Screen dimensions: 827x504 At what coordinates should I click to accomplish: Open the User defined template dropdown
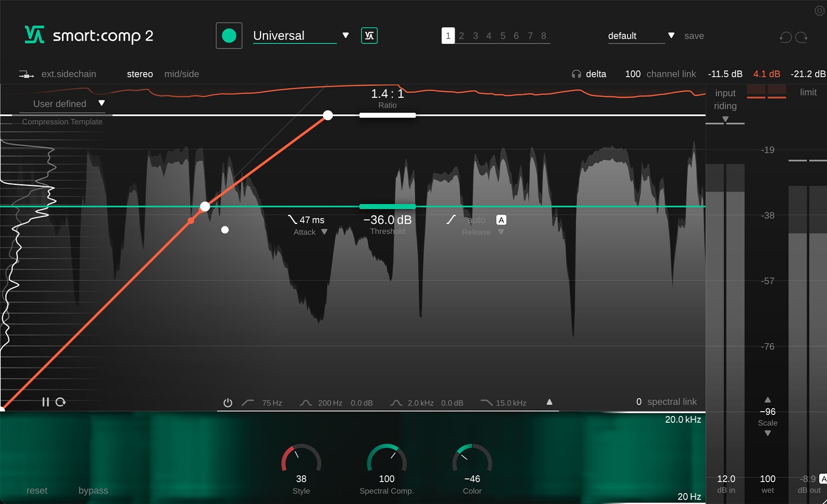[102, 103]
